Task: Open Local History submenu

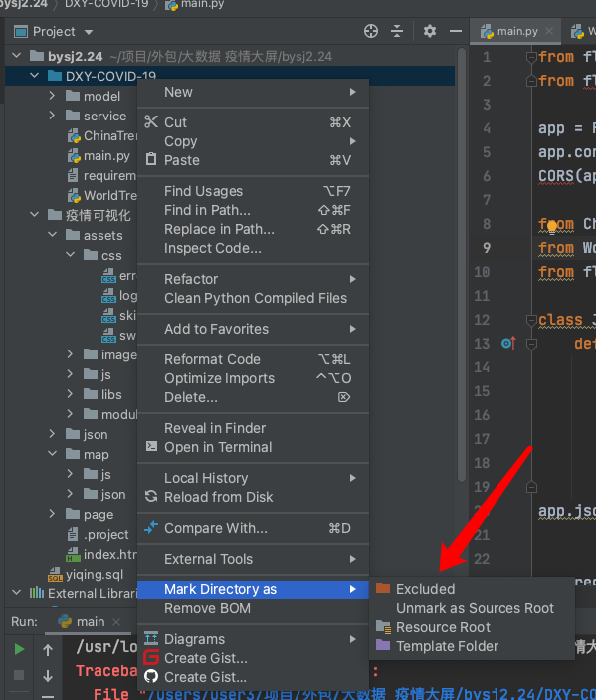Action: (253, 478)
